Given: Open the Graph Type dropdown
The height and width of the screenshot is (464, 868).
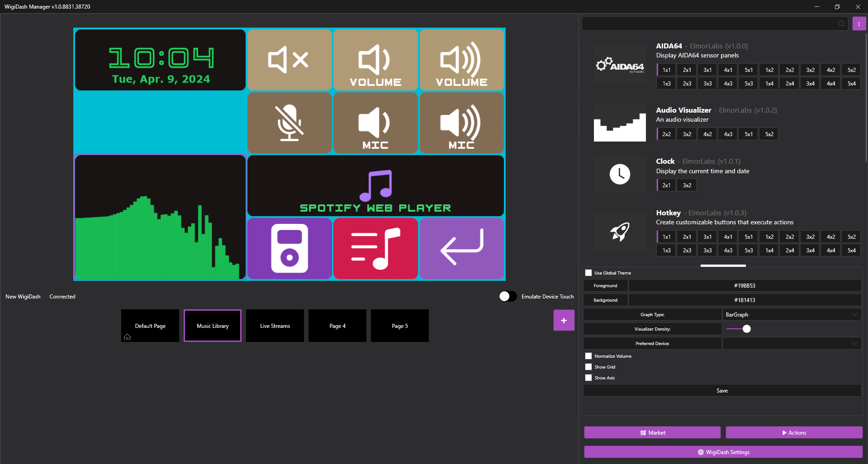Looking at the screenshot, I should pos(791,314).
